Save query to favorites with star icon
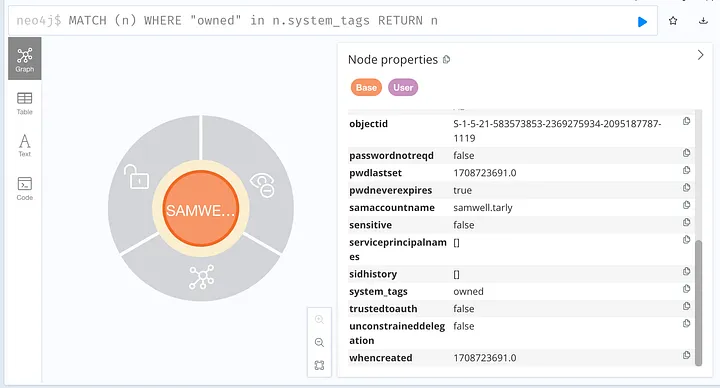This screenshot has height=388, width=720. tap(673, 21)
